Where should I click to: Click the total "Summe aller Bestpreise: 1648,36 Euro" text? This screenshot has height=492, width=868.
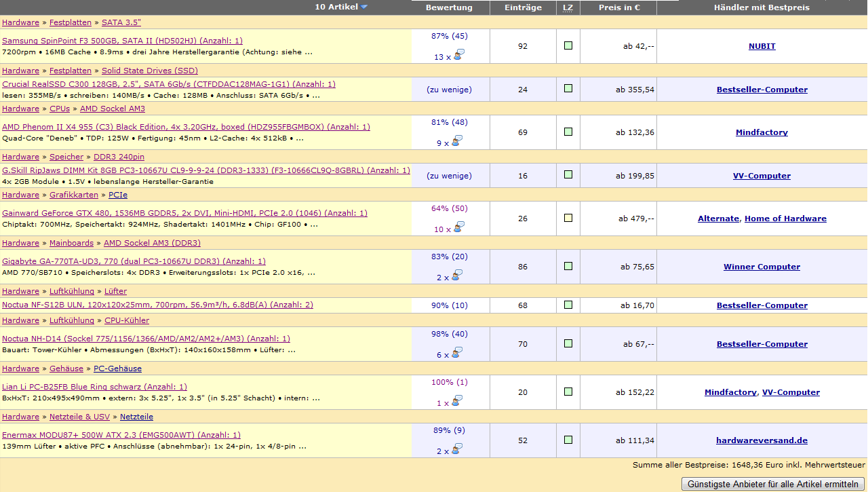pos(707,466)
